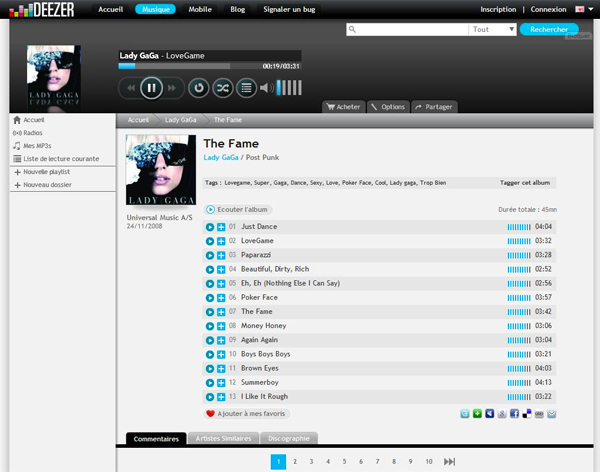Open the Accueil top menu
600x472 pixels.
pyautogui.click(x=111, y=9)
